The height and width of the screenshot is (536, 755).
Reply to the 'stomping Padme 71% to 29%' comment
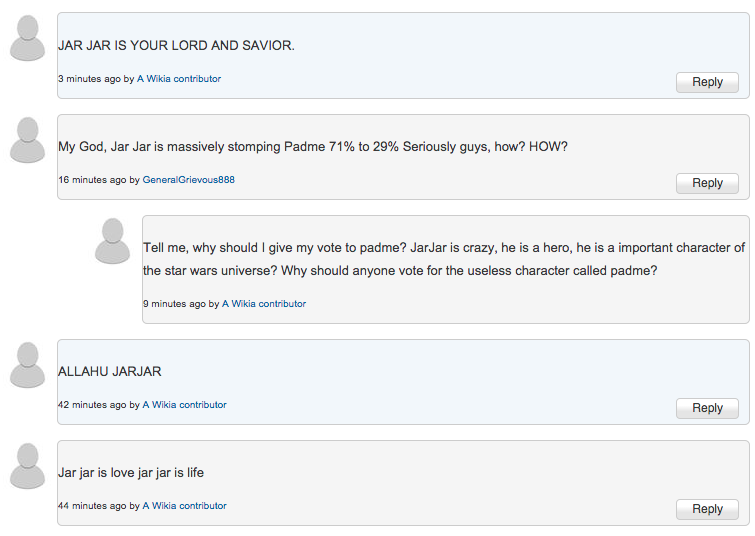[x=707, y=183]
